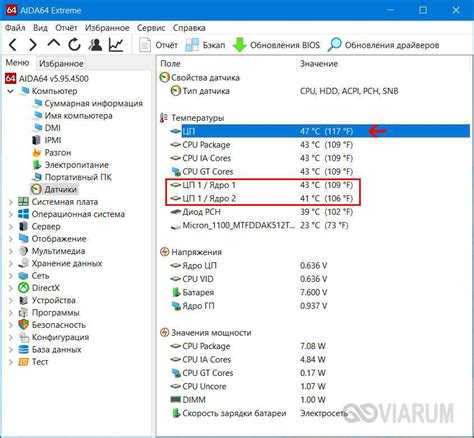Click the Back navigation arrow in toolbar

click(x=13, y=45)
